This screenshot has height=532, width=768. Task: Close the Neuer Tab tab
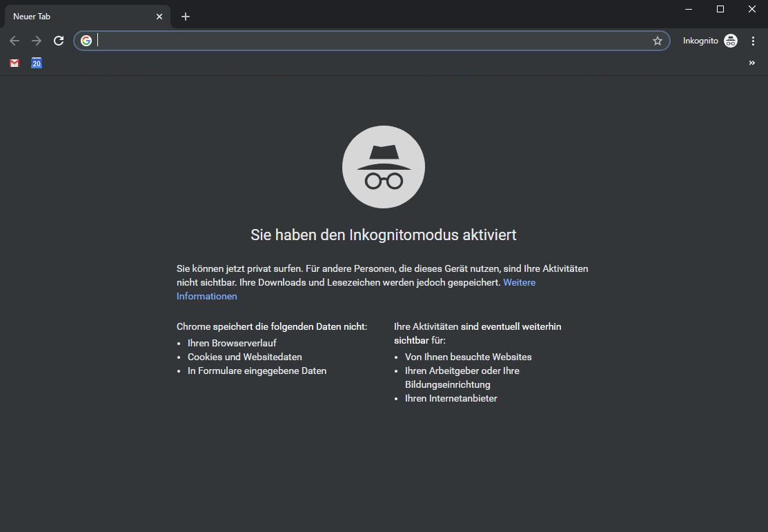(x=159, y=16)
